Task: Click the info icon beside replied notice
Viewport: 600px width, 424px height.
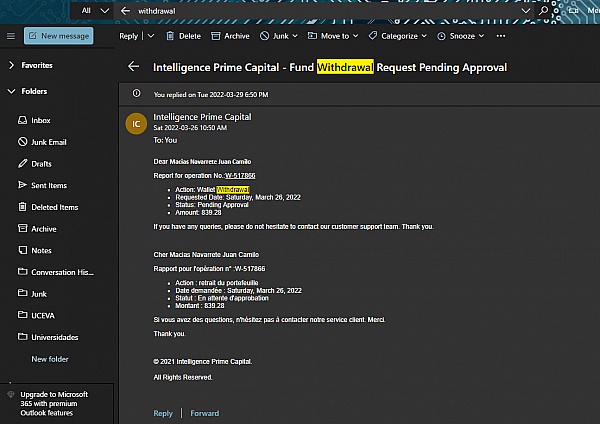Action: pos(136,93)
